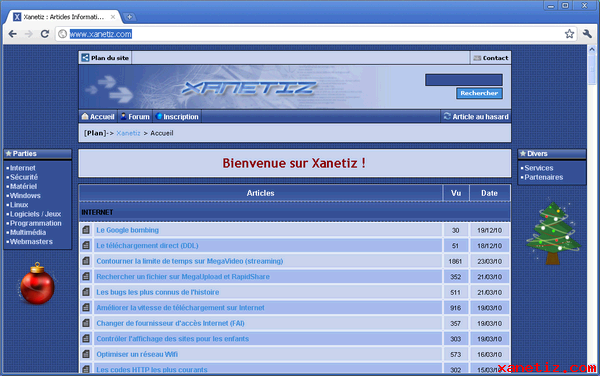Bookmark page with the star icon

pos(569,34)
